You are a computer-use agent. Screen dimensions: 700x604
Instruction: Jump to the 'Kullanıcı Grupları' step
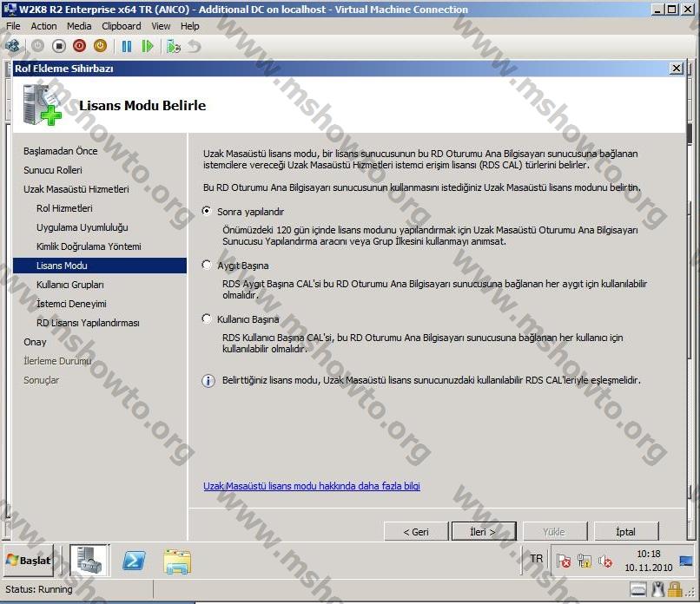pos(70,285)
